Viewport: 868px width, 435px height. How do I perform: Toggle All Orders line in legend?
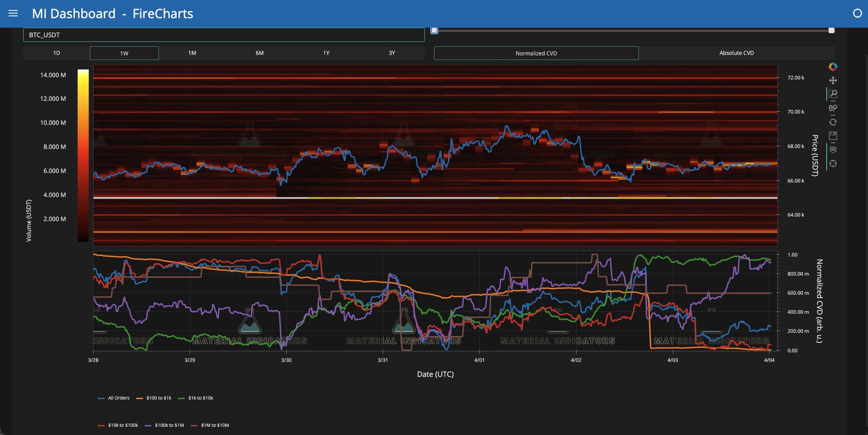[114, 398]
